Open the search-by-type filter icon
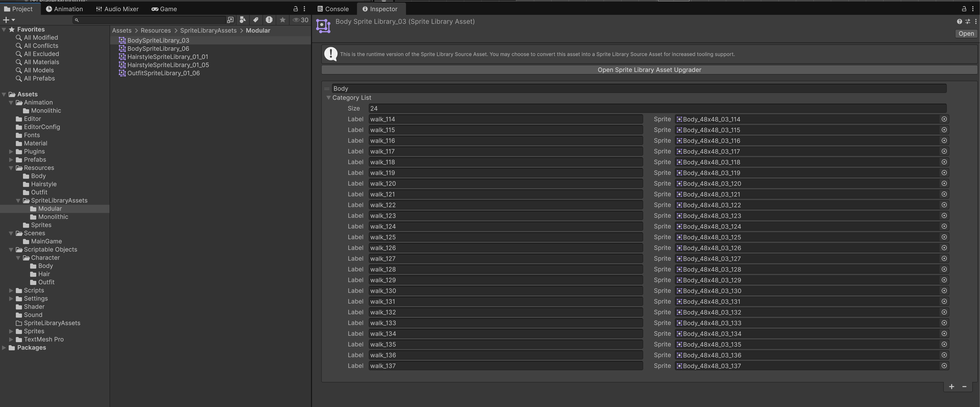The height and width of the screenshot is (407, 980). coord(243,20)
